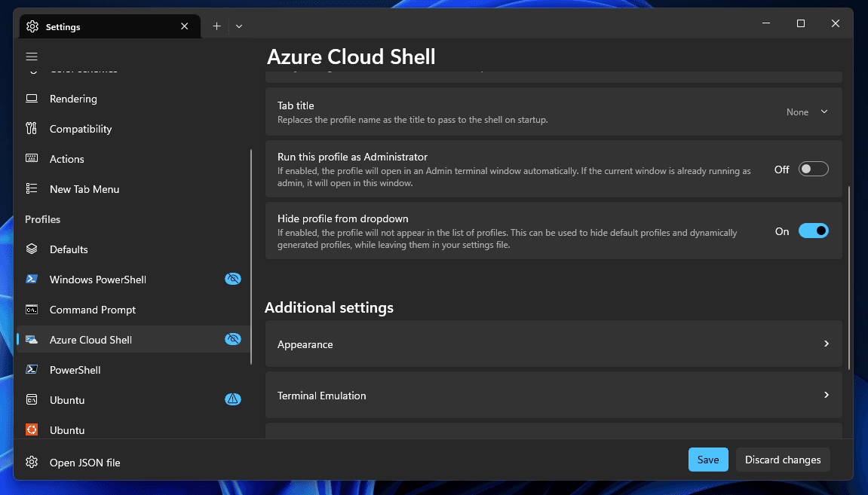This screenshot has height=495, width=868.
Task: Click hidden-eye badge on Windows PowerShell
Action: 233,279
